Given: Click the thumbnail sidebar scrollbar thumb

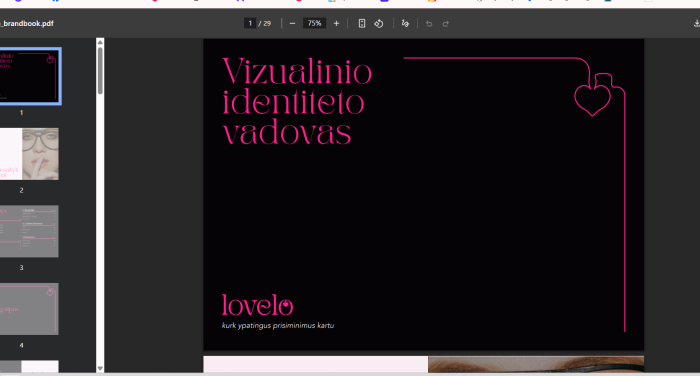Looking at the screenshot, I should tap(100, 71).
